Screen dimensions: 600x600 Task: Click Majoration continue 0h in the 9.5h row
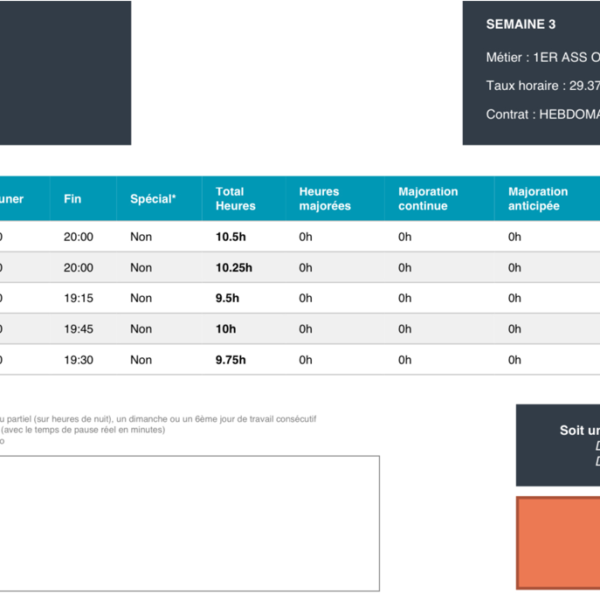pos(405,298)
